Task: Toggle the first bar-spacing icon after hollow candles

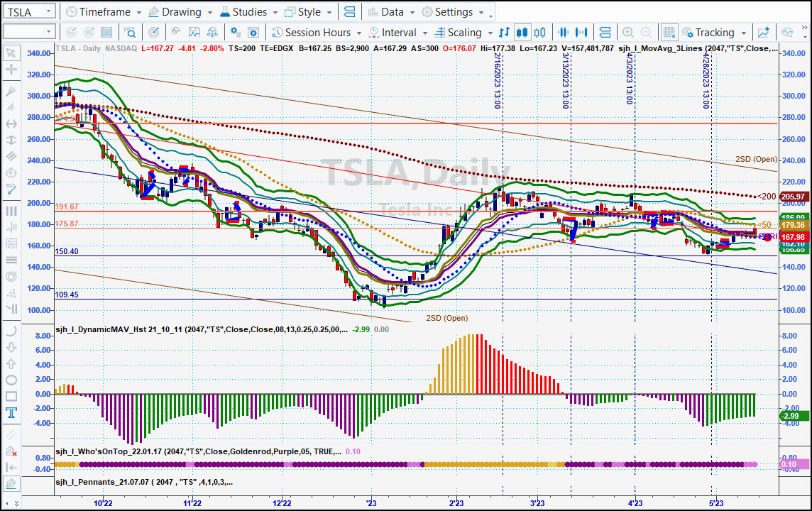Action: [564, 33]
